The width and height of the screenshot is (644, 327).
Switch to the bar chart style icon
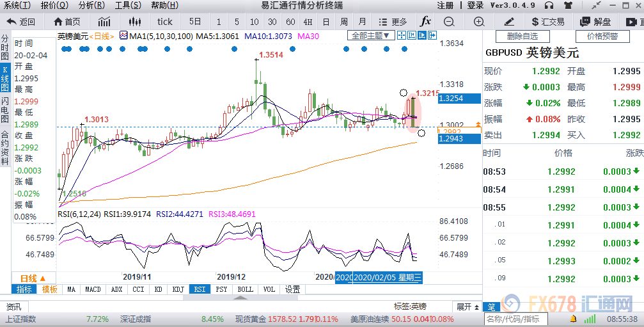coord(104,22)
